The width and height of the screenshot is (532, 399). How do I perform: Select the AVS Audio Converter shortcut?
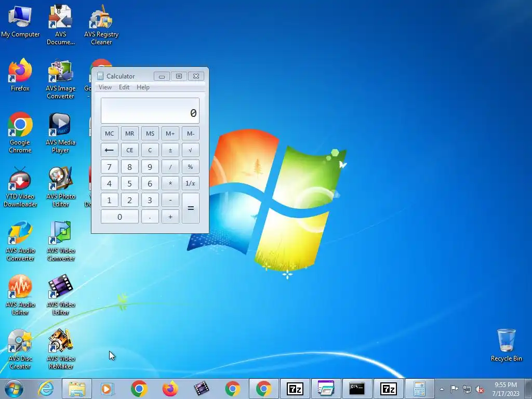tap(20, 241)
